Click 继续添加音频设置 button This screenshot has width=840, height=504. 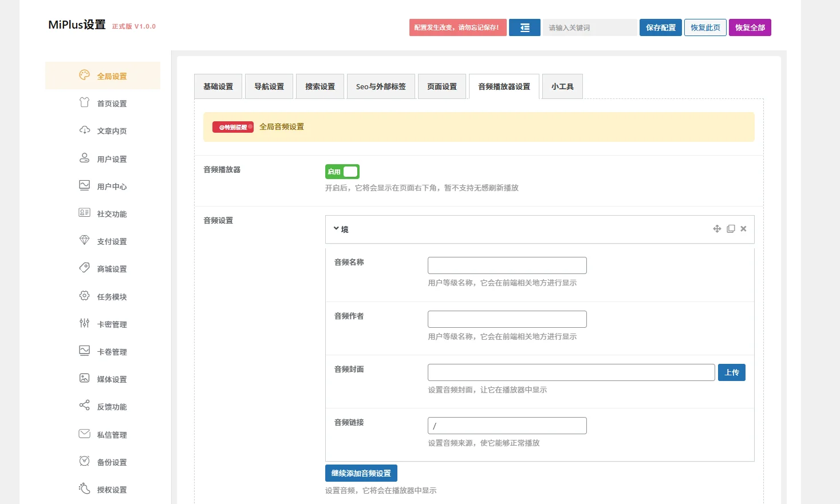click(x=361, y=473)
